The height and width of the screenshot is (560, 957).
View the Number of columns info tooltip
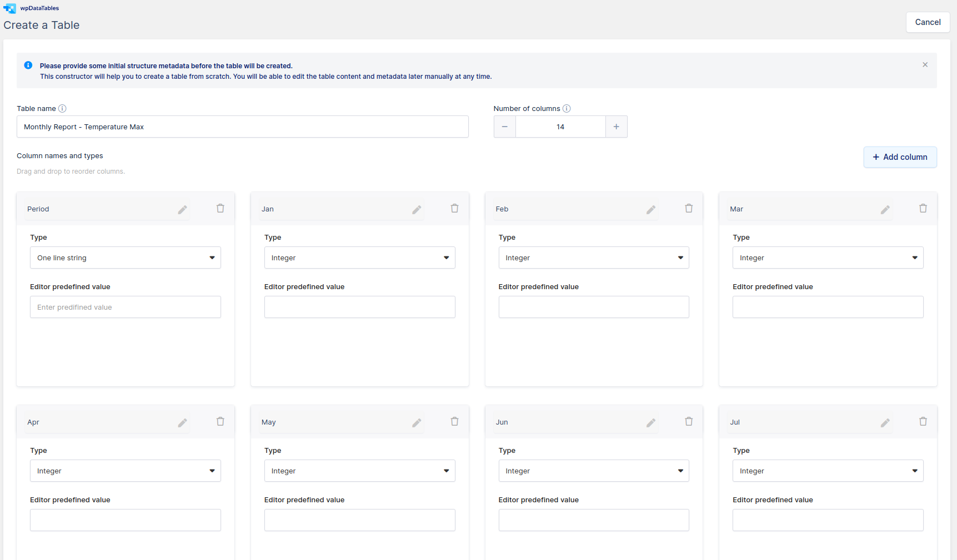coord(567,108)
